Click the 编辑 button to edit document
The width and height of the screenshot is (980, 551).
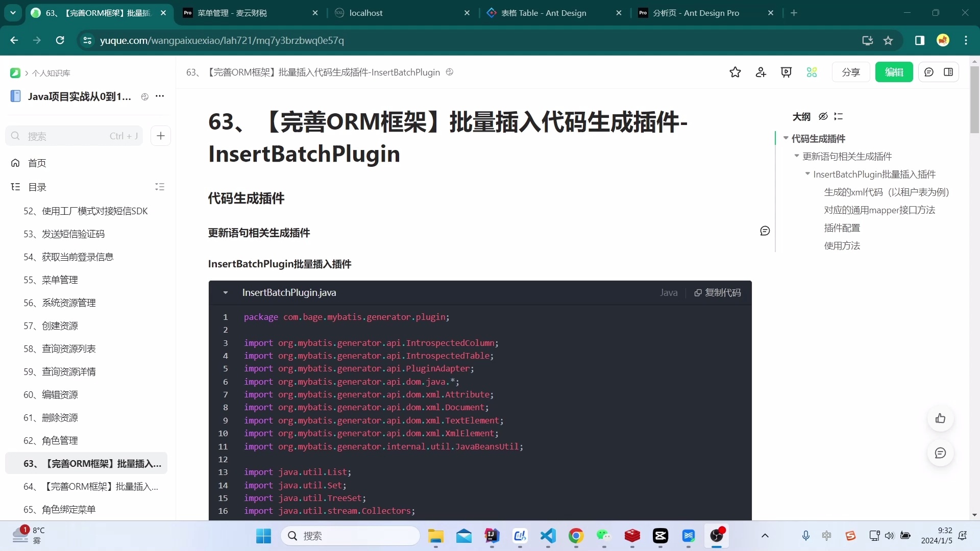point(894,72)
